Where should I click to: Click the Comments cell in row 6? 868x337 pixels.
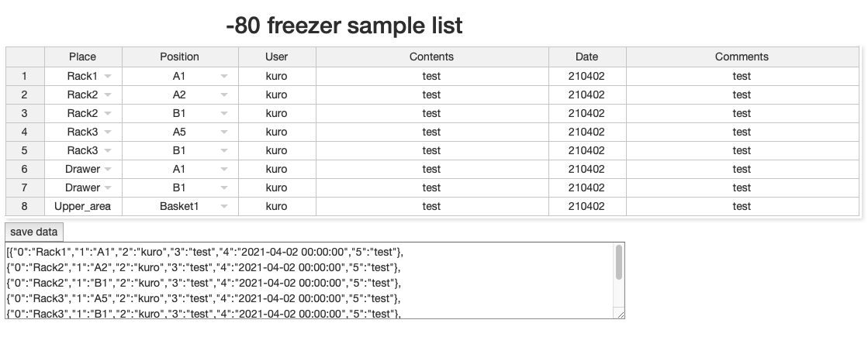742,169
